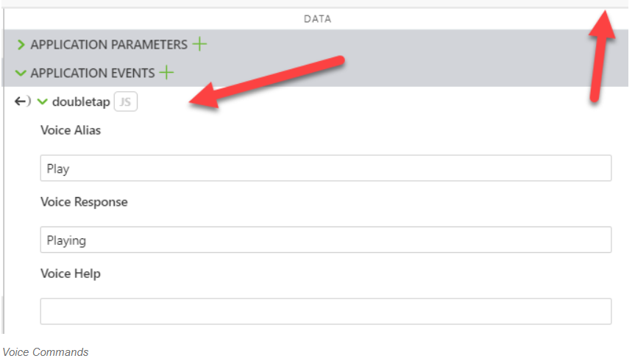This screenshot has height=364, width=635.
Task: Expand the APPLICATION PARAMETERS section chevron
Action: pyautogui.click(x=21, y=45)
